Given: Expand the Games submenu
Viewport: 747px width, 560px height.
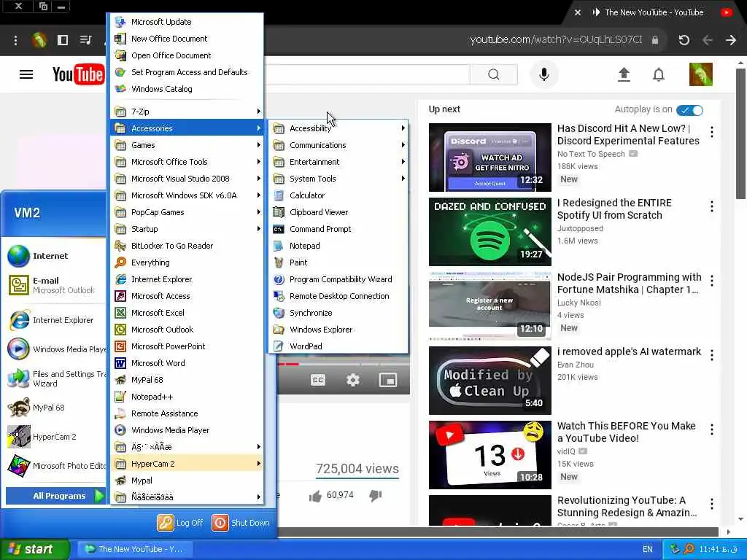Looking at the screenshot, I should click(187, 145).
